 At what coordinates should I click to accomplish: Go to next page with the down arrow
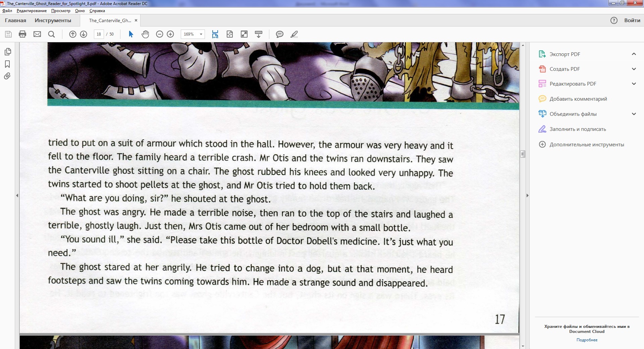pos(84,34)
